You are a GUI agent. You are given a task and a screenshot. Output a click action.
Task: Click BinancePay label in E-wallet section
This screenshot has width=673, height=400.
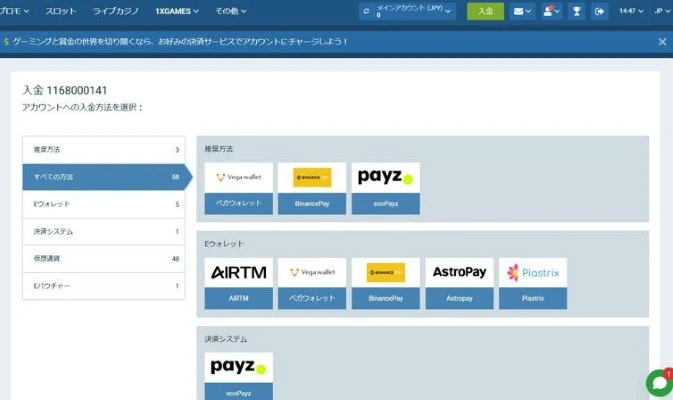click(x=386, y=298)
